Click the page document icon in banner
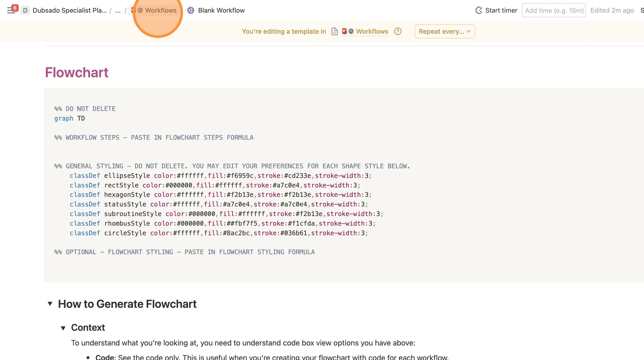Screen dimensions: 644x360 [x=334, y=31]
